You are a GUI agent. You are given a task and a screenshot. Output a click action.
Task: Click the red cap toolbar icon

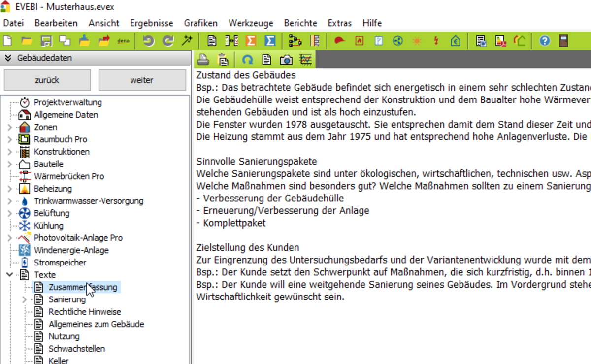[339, 41]
